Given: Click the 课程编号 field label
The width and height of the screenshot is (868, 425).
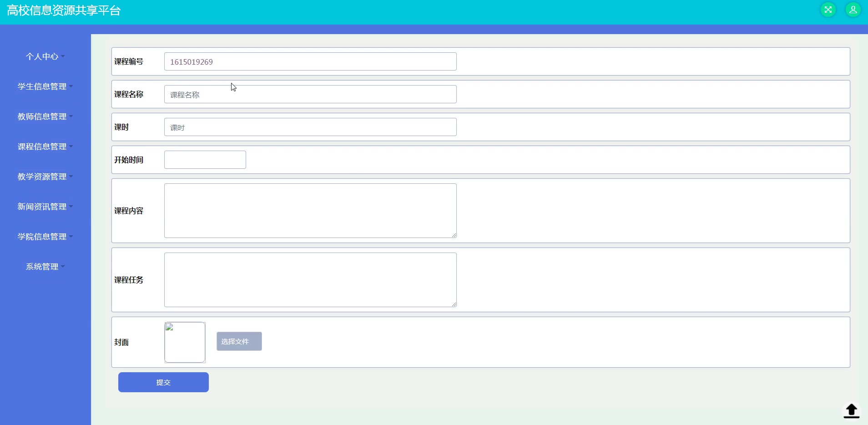Looking at the screenshot, I should coord(129,61).
